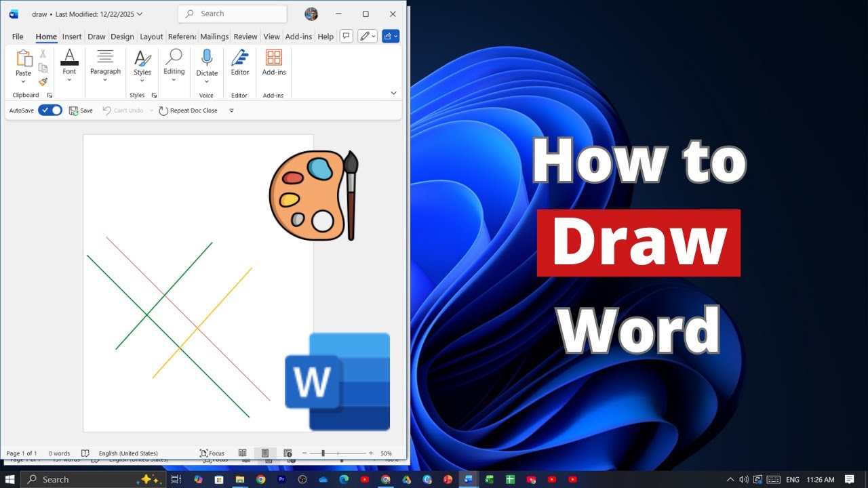Open Adobe Premiere Pro from taskbar

tap(281, 479)
